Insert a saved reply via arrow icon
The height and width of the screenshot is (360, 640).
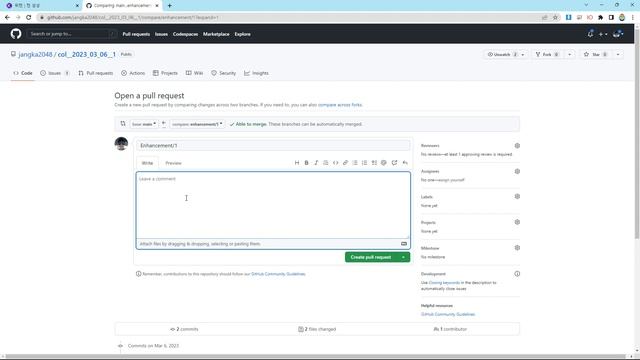tap(405, 163)
